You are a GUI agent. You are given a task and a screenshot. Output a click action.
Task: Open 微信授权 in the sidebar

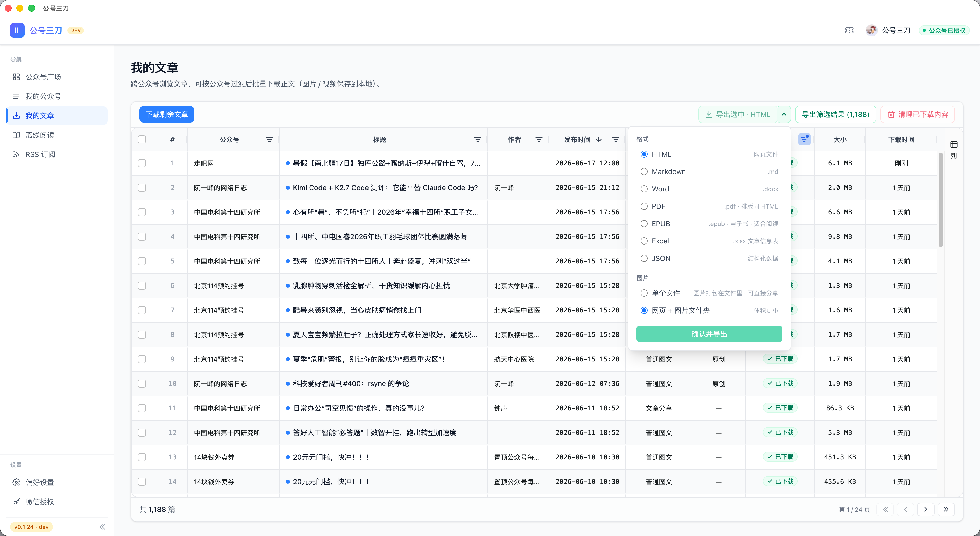click(57, 502)
